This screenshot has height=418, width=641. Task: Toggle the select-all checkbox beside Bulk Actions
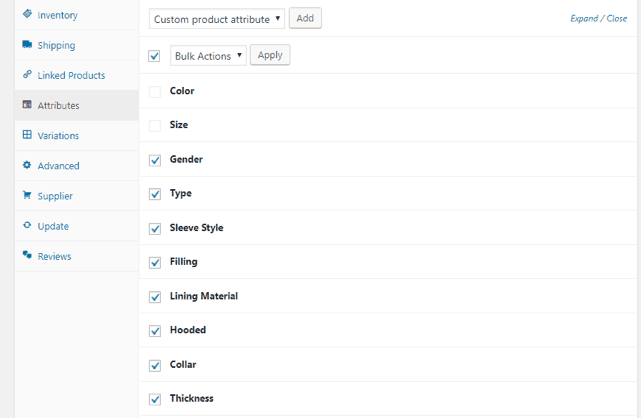[154, 56]
